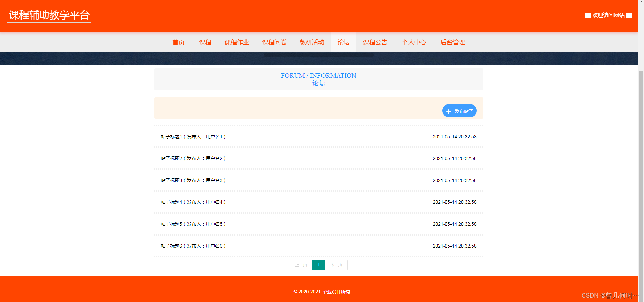Go to 课程问卷 in the navigation
Screen dimensions: 644x302
(x=274, y=42)
